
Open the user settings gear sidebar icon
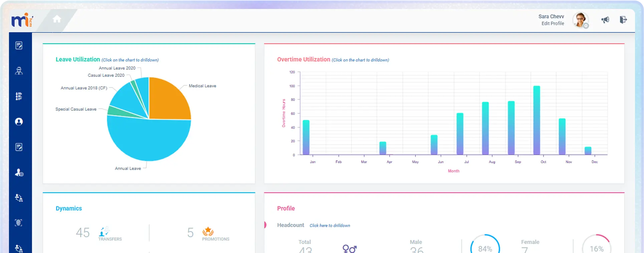point(19,172)
